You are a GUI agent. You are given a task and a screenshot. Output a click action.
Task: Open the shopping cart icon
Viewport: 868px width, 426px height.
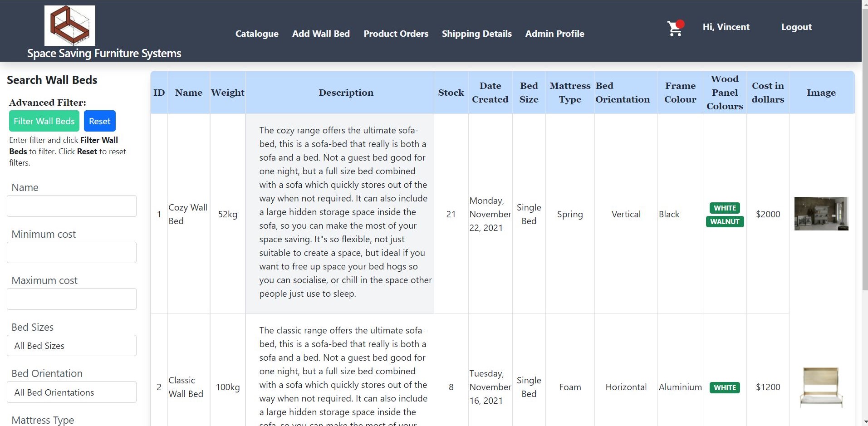675,28
